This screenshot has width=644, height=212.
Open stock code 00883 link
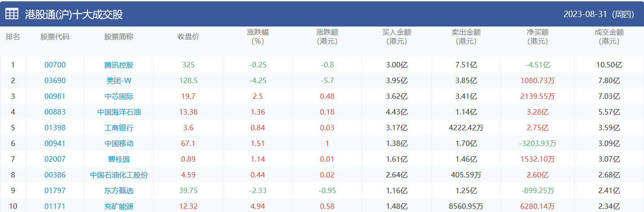pyautogui.click(x=55, y=112)
